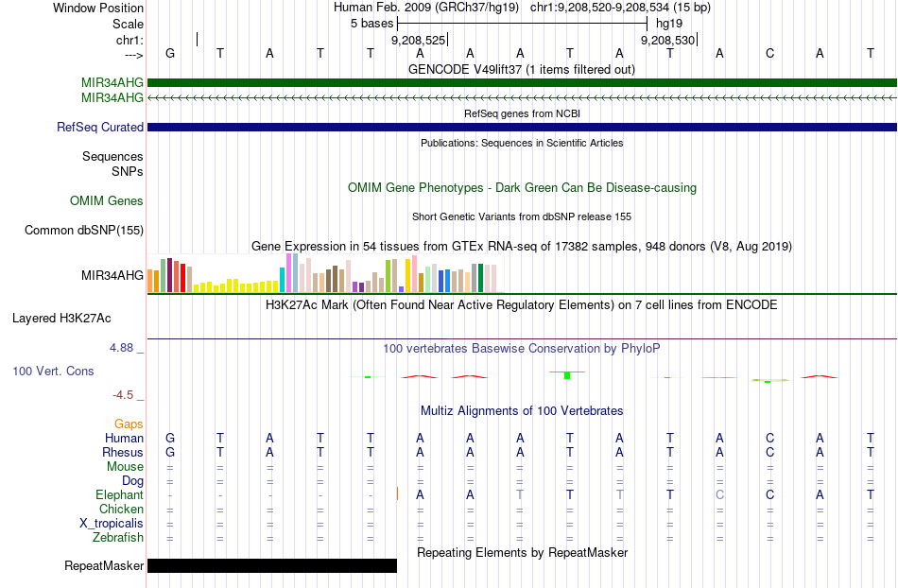Image resolution: width=898 pixels, height=588 pixels.
Task: Click the MIR34AHG arrowed intron line
Action: 522,98
